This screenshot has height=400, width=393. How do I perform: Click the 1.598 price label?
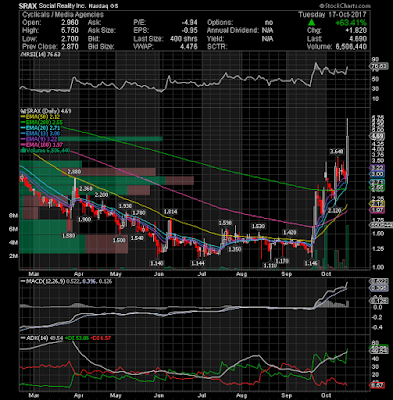point(225,223)
